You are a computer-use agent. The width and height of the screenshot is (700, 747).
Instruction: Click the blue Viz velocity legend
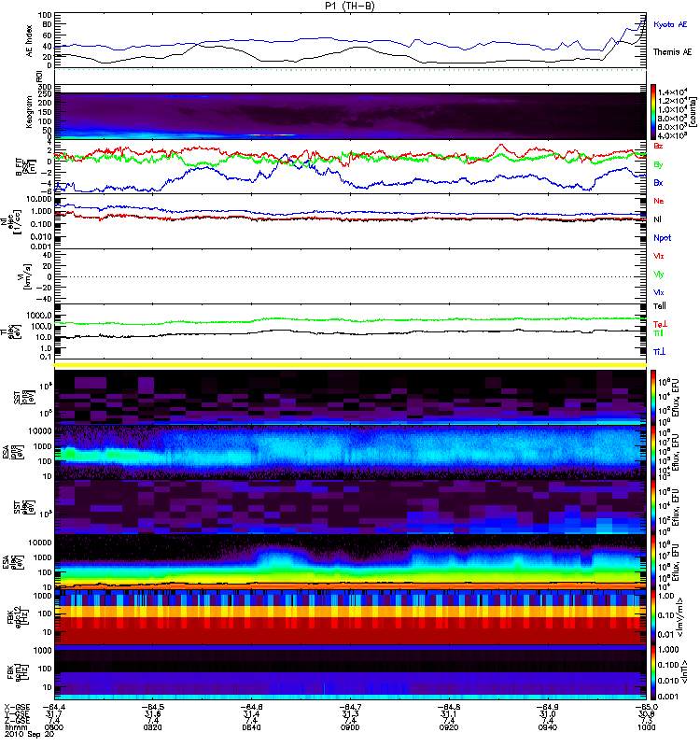click(659, 292)
